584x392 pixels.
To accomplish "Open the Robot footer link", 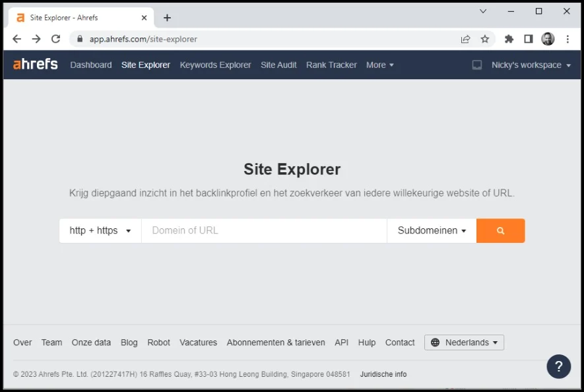I will coord(158,343).
